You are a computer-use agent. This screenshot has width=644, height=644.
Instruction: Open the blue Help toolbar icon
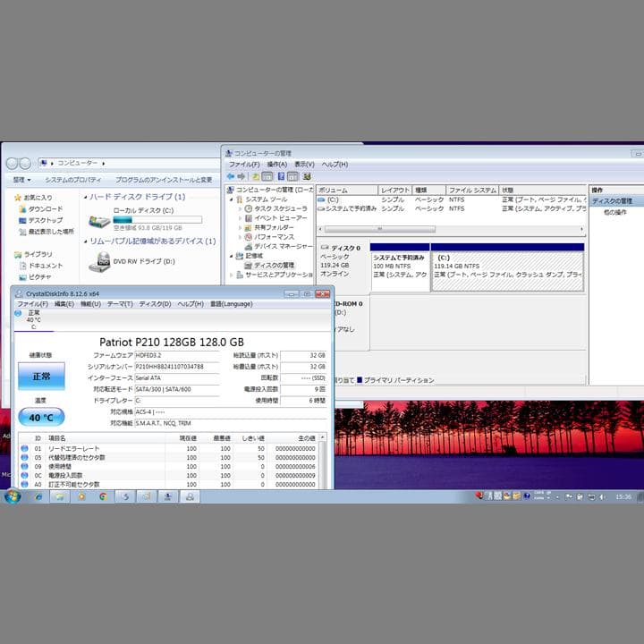pos(281,176)
